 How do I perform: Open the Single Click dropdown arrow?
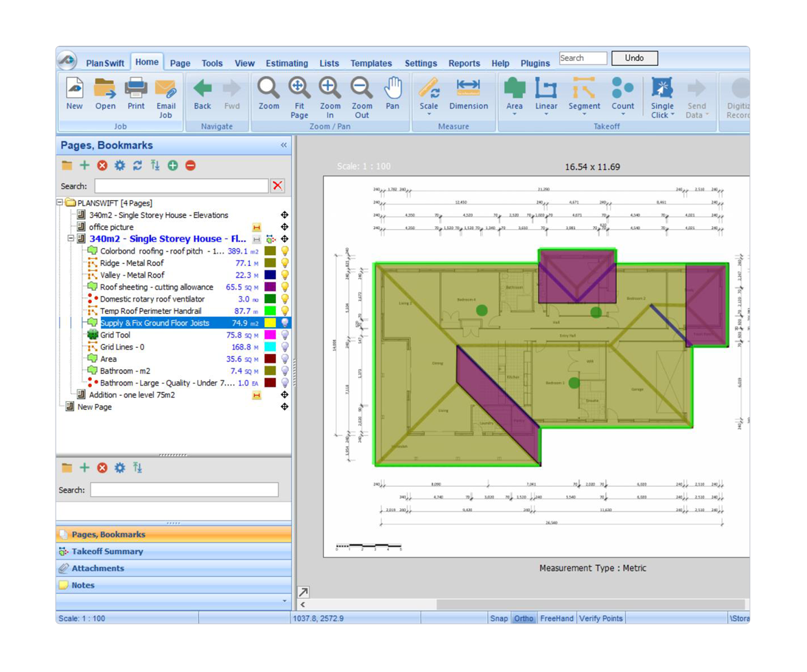672,115
